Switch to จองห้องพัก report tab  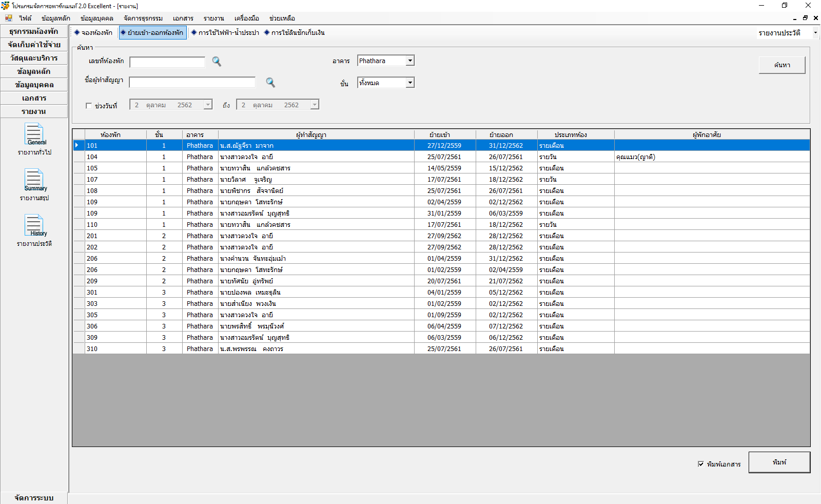(x=93, y=33)
